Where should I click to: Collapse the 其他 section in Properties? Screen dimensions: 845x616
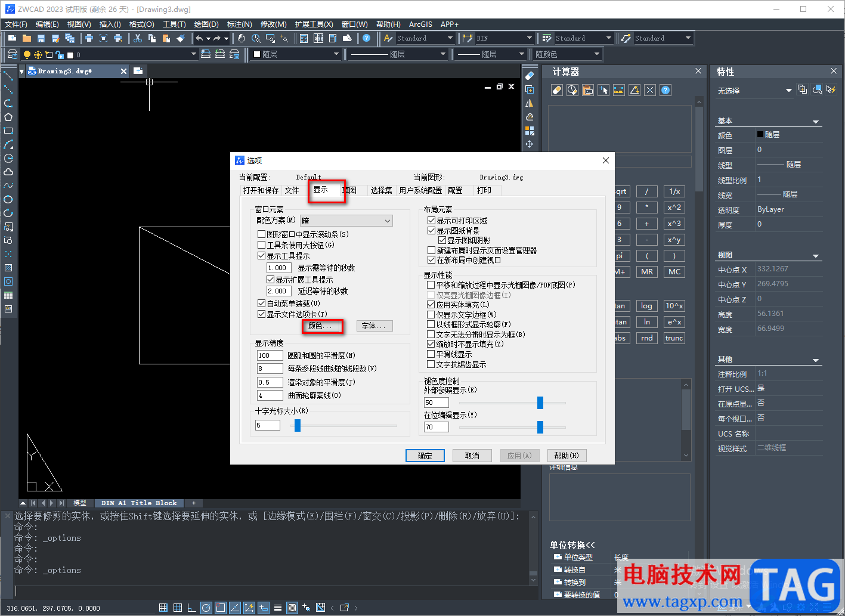coord(816,360)
